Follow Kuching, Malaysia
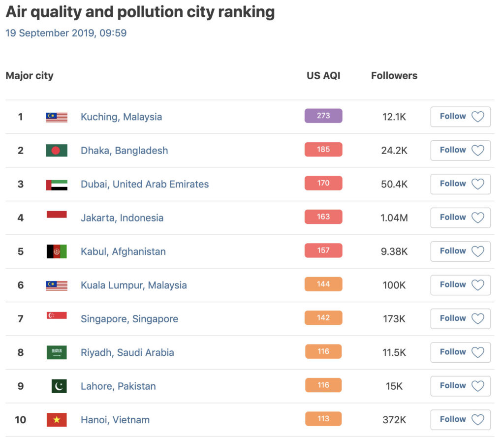The width and height of the screenshot is (504, 437). click(460, 117)
